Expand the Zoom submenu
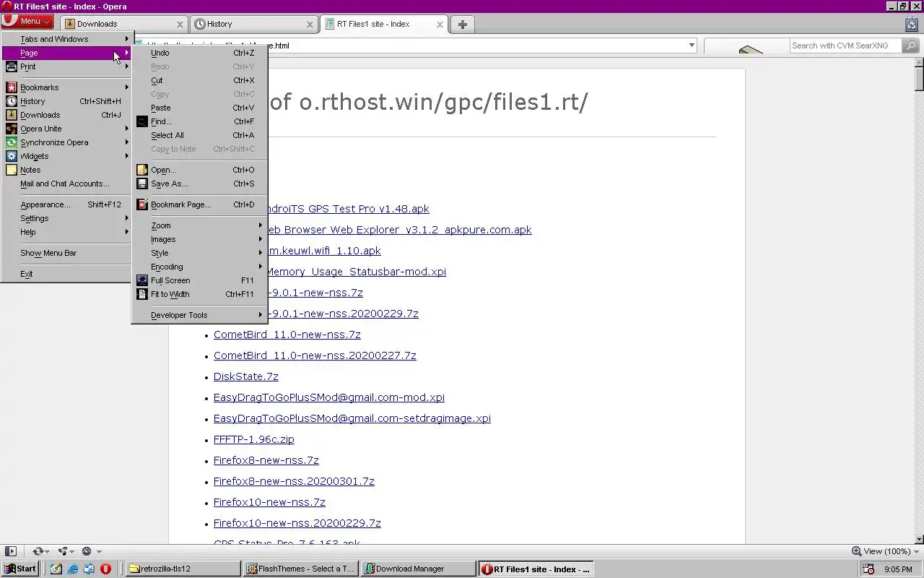The image size is (924, 578). pyautogui.click(x=199, y=225)
